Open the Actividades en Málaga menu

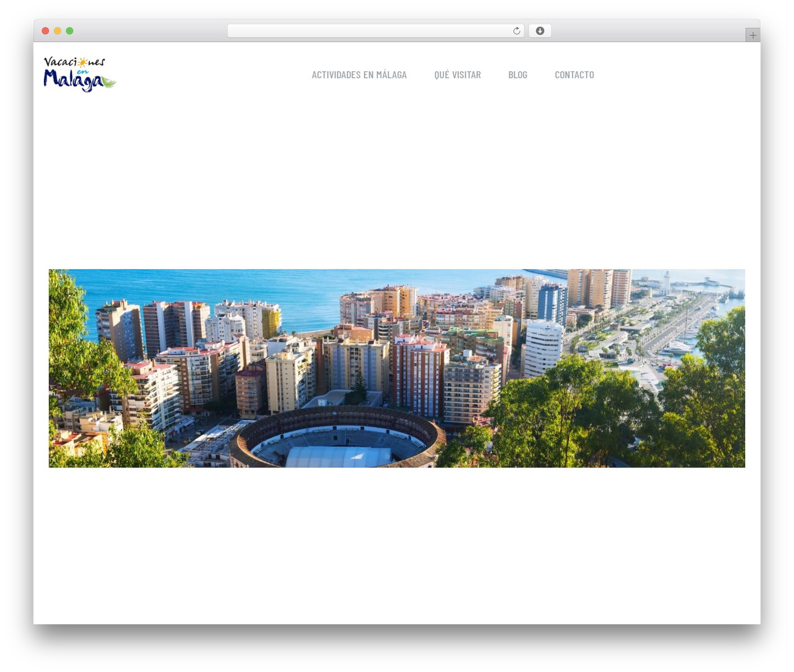(359, 75)
